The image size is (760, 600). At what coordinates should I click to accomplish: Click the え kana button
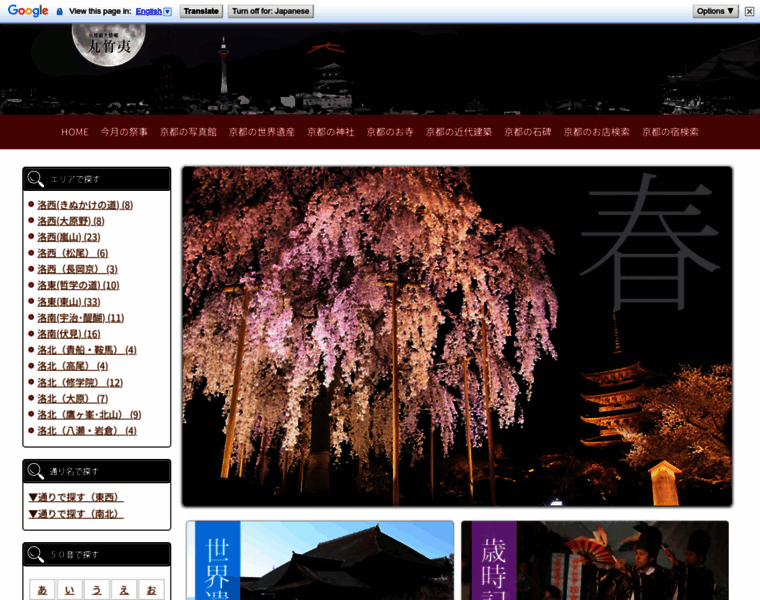[124, 590]
